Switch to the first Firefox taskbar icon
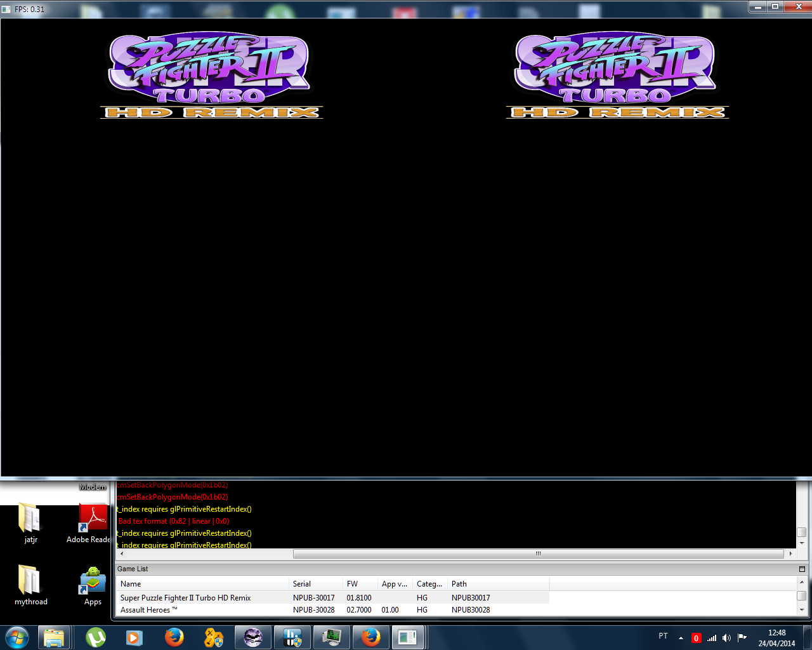The height and width of the screenshot is (650, 812). (174, 637)
